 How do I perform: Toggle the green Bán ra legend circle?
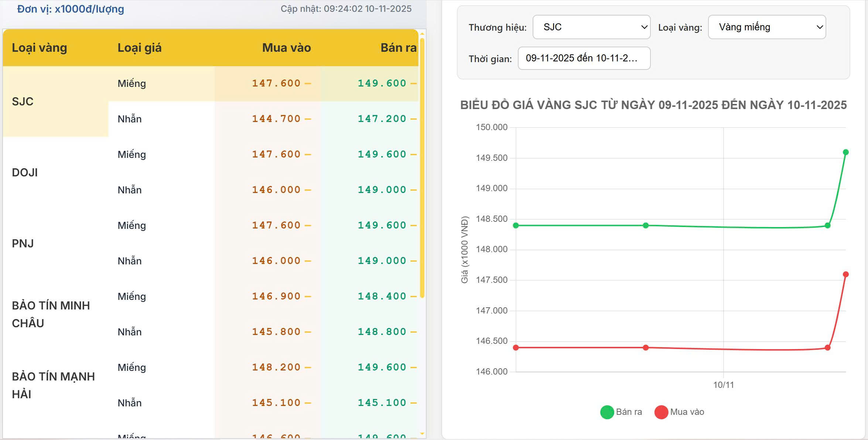[x=607, y=412]
